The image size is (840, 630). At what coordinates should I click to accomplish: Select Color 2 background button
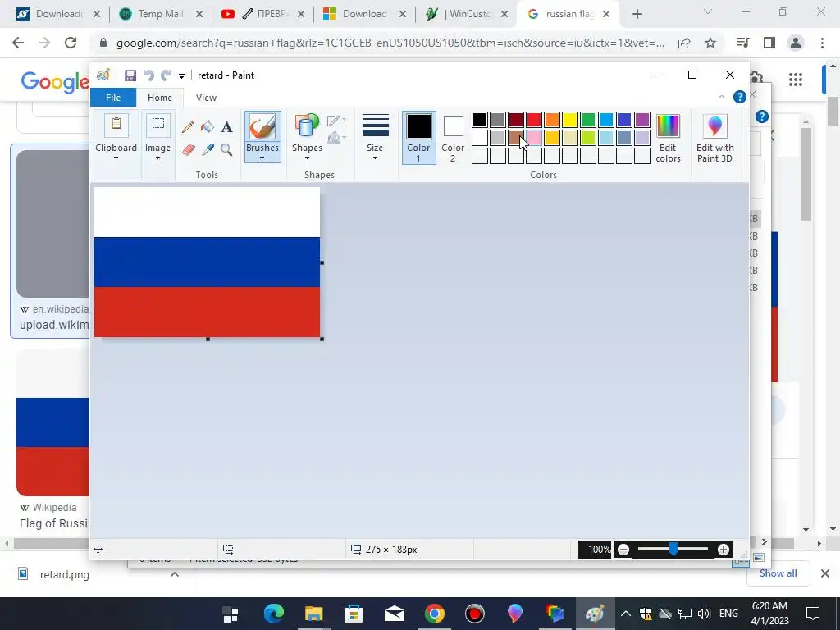point(453,137)
